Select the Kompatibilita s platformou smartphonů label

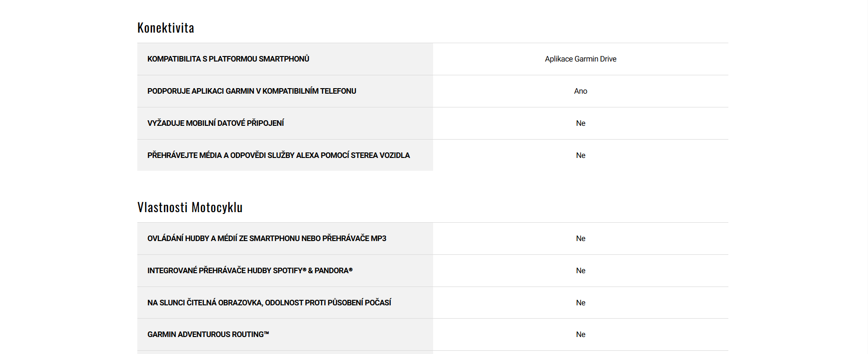click(228, 59)
